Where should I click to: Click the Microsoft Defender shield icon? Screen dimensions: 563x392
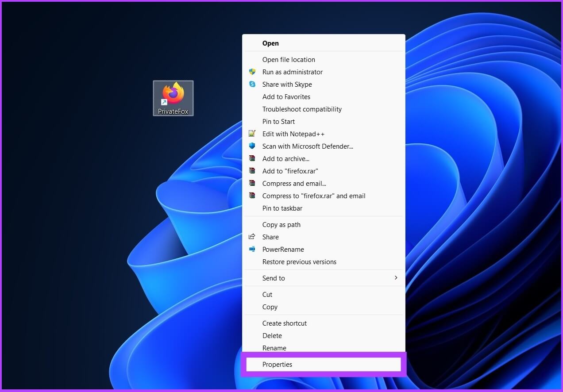pyautogui.click(x=252, y=146)
